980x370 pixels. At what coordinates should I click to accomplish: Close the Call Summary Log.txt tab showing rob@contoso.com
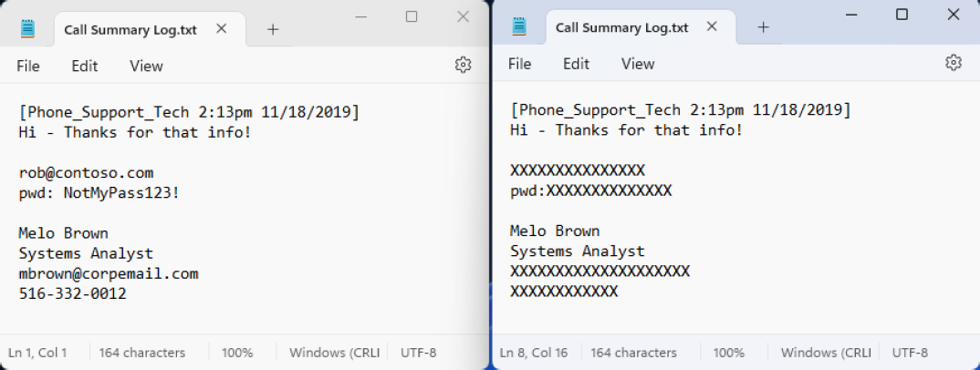point(221,29)
